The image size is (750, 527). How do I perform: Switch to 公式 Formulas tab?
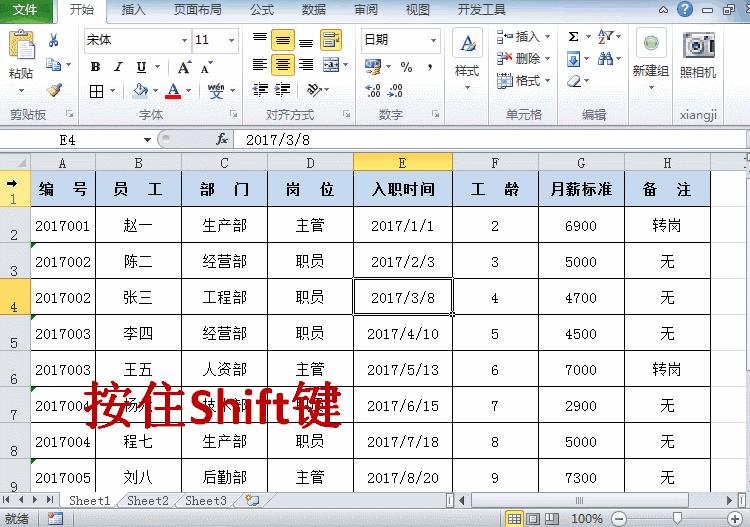[262, 10]
